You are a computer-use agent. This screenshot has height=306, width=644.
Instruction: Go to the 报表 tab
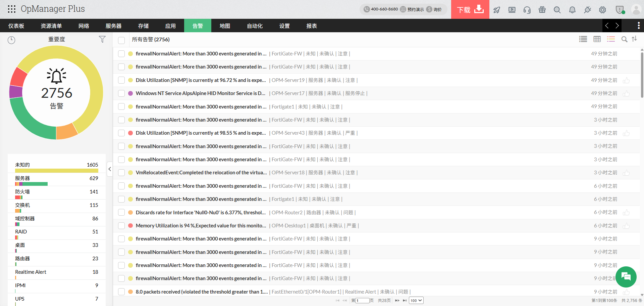[311, 26]
